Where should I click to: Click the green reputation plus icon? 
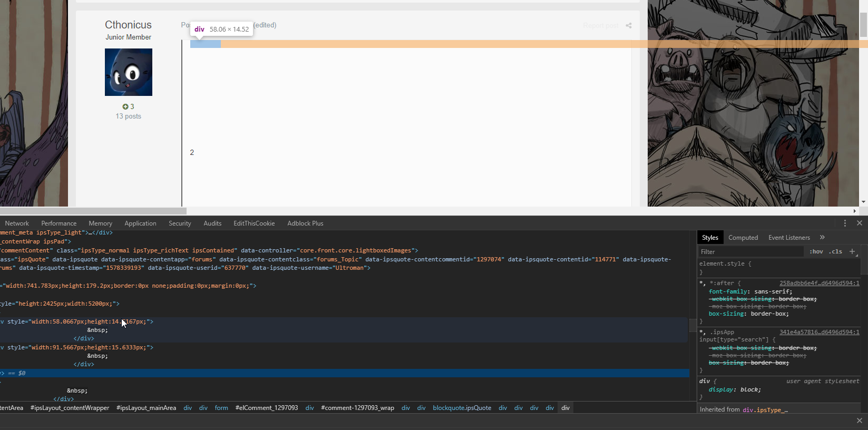(x=125, y=107)
